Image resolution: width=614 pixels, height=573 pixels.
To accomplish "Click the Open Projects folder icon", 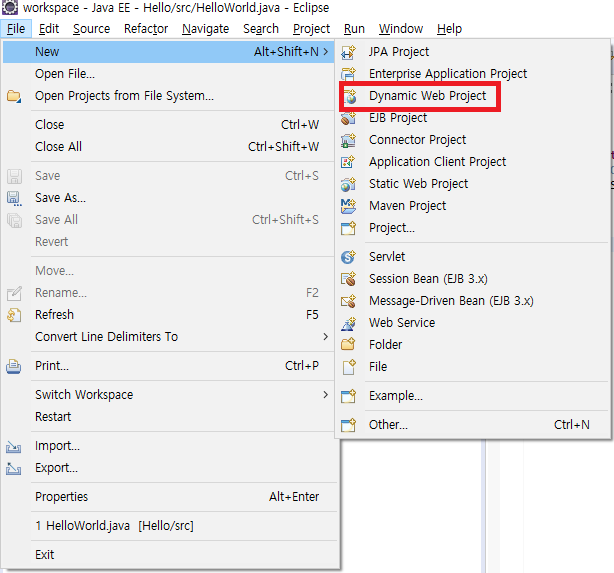I will (14, 96).
